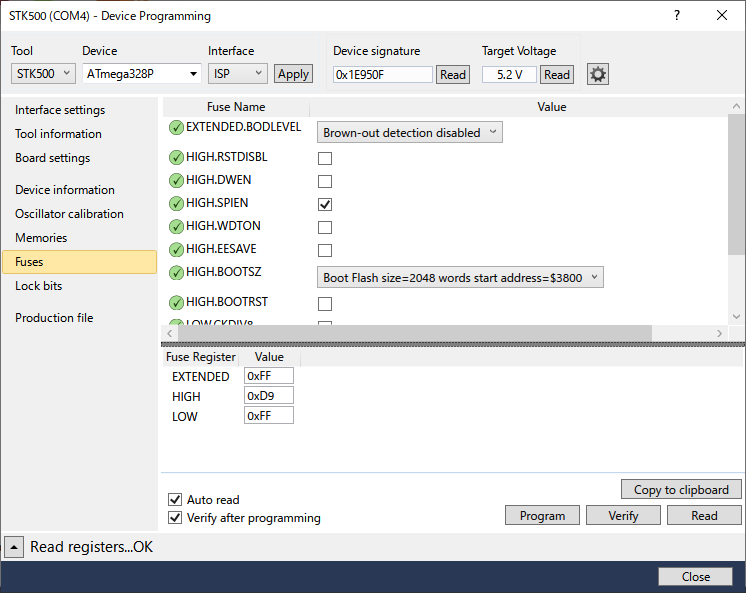Click the Device signature field

(x=383, y=75)
